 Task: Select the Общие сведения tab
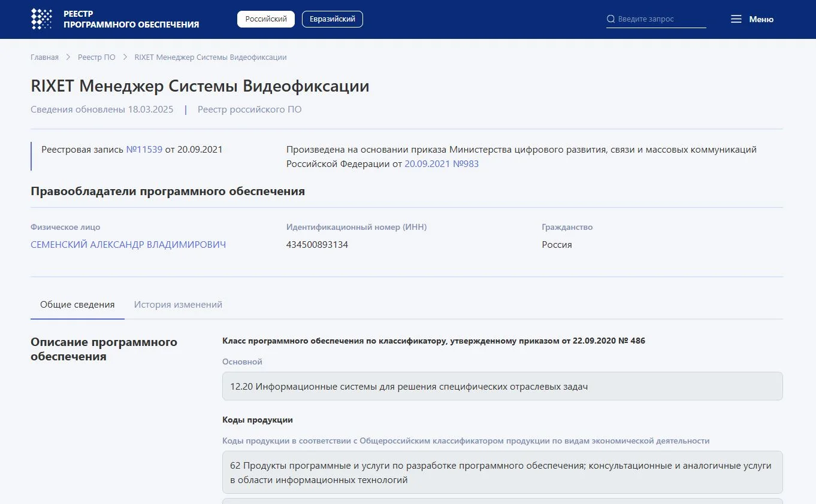coord(77,305)
